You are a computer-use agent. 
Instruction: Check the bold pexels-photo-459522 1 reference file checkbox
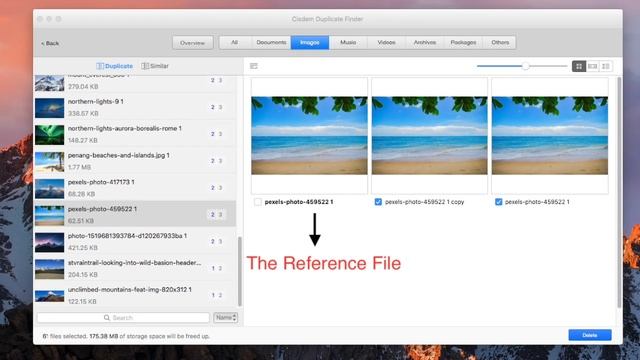point(258,202)
